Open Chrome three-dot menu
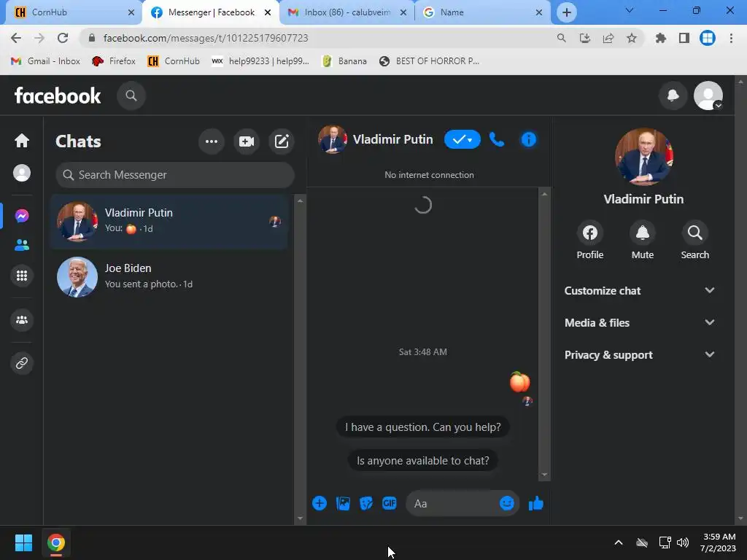The image size is (747, 560). tap(731, 38)
